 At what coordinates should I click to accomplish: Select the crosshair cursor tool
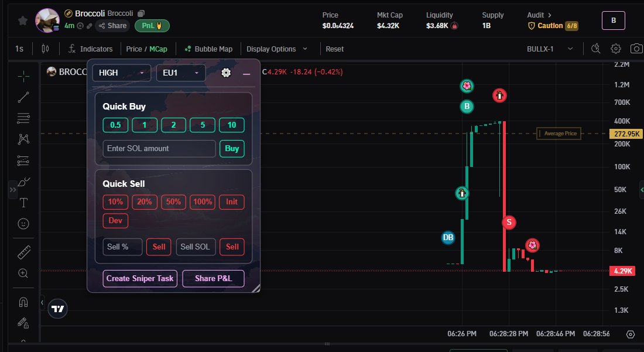click(x=23, y=76)
